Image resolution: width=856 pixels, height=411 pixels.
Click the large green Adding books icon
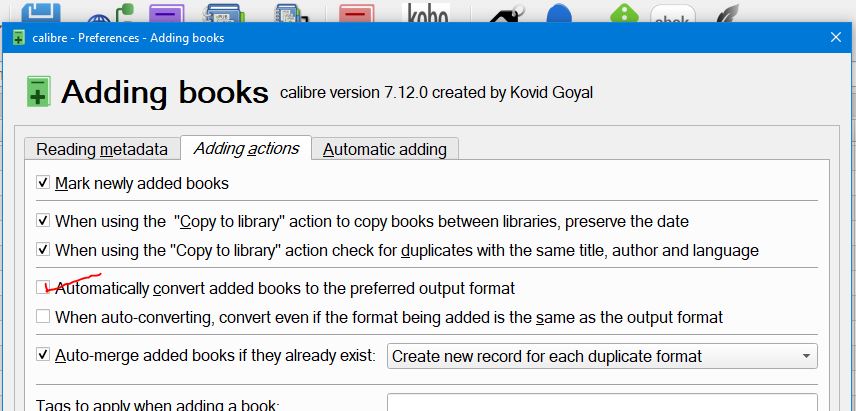[x=38, y=92]
